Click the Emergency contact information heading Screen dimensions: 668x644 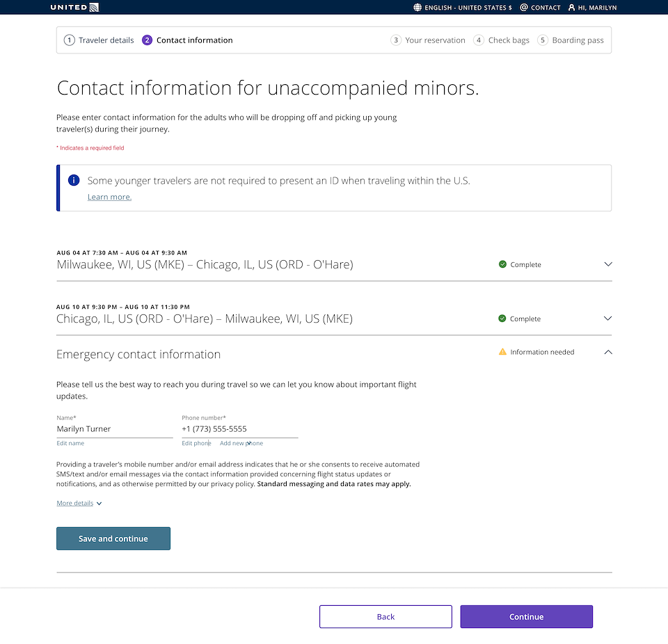coord(138,355)
